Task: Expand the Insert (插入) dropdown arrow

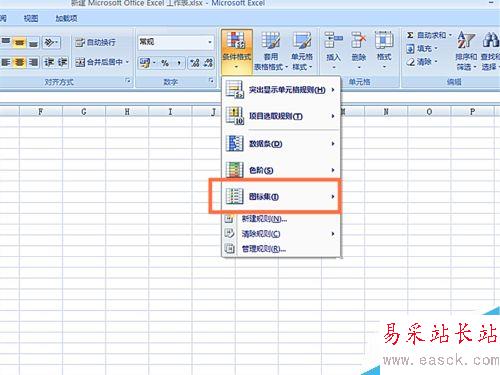Action: click(x=333, y=68)
